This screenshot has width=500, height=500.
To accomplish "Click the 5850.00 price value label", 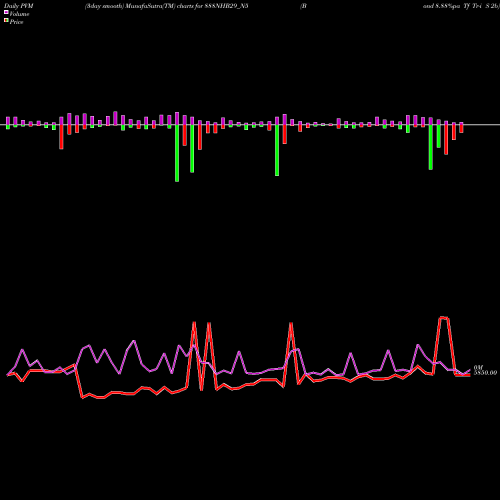I will pos(485,373).
